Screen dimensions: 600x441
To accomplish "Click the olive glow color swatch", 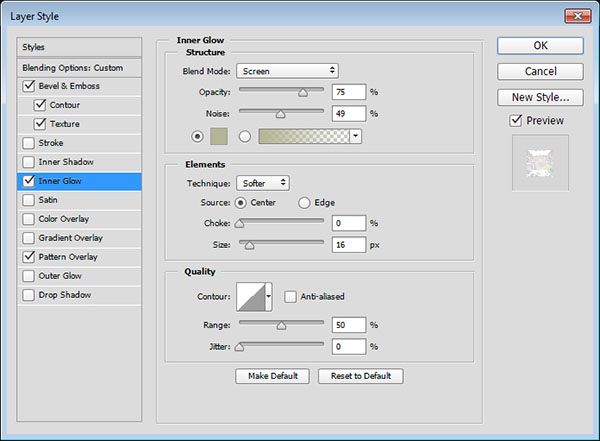I will (219, 136).
